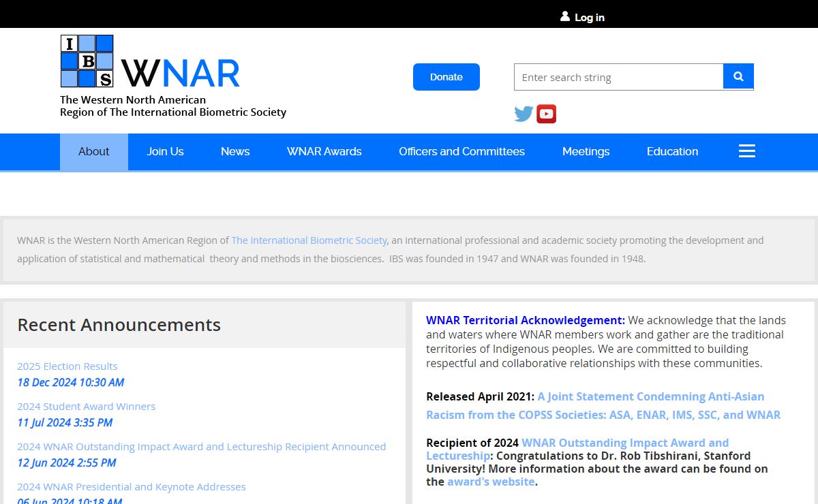The image size is (818, 504).
Task: Open the Meetings menu item
Action: coord(586,152)
